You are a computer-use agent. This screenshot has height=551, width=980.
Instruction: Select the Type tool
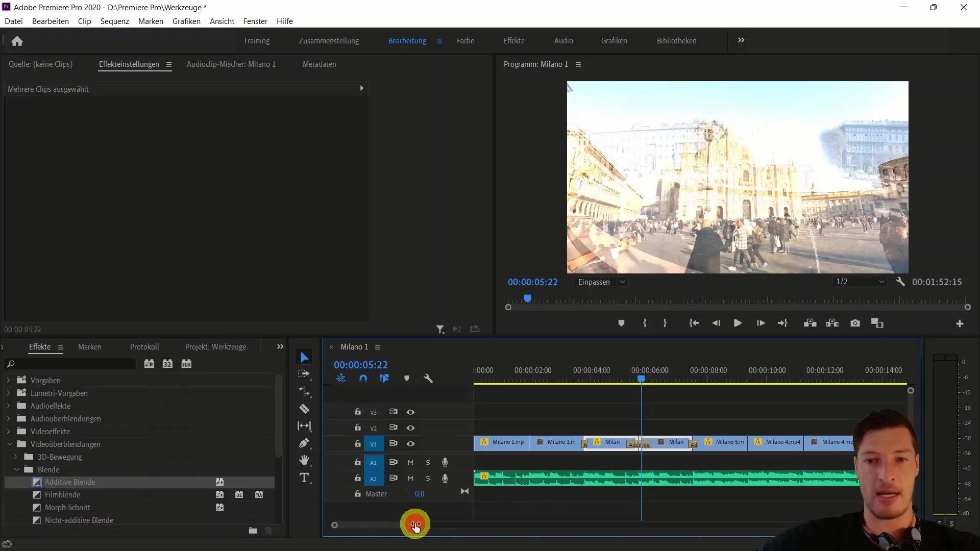[304, 478]
